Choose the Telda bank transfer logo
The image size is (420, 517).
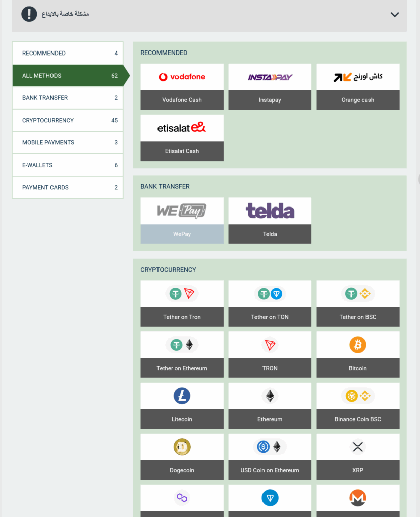coord(270,211)
